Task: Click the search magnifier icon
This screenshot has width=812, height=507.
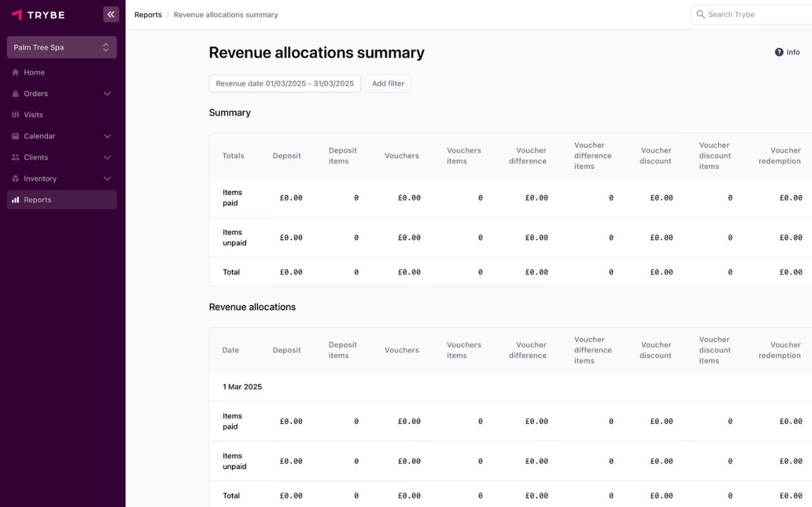Action: click(x=701, y=14)
